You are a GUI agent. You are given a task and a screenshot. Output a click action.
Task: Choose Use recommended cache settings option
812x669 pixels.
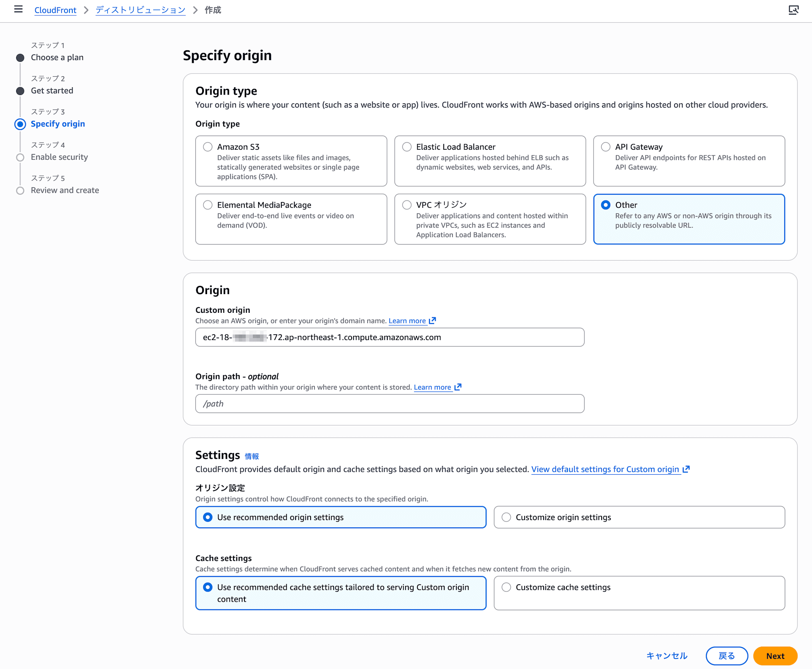click(341, 593)
